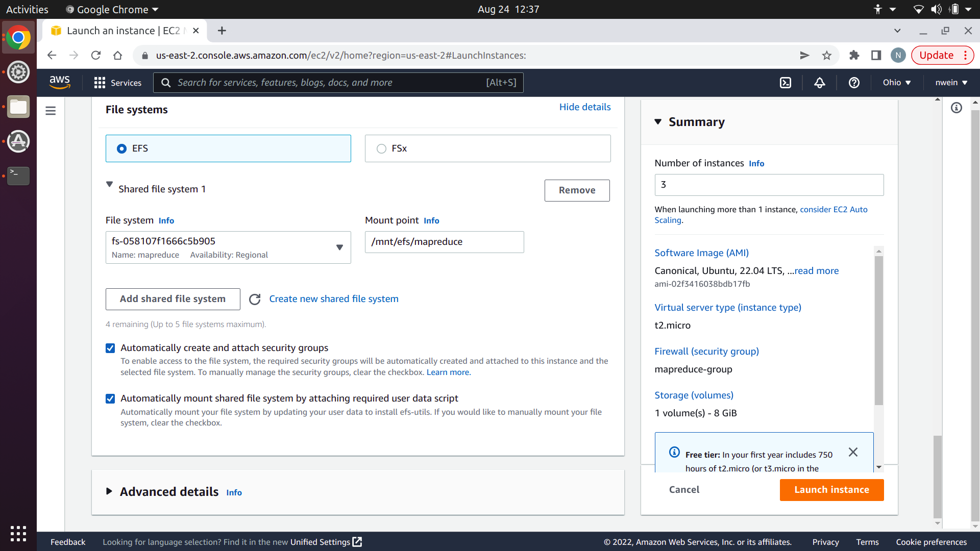Screen dimensions: 980x551
Task: Uncheck automatically create security groups
Action: point(110,348)
